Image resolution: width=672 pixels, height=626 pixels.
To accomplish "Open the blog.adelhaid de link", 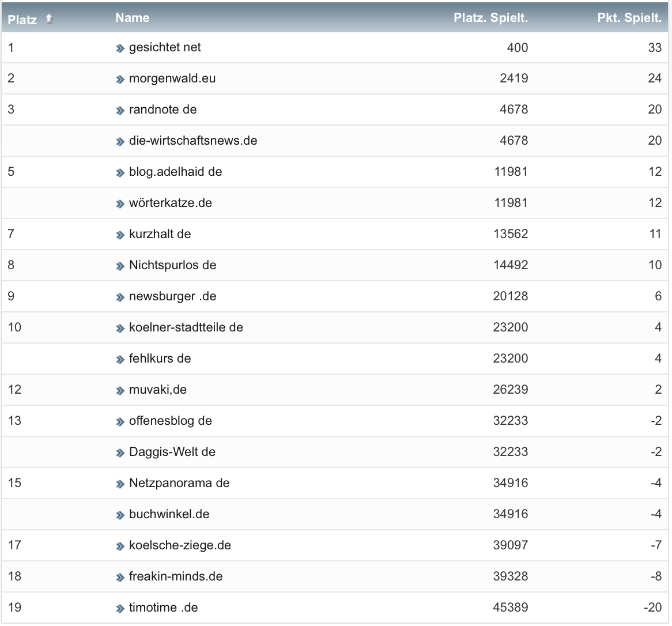I will point(176,172).
